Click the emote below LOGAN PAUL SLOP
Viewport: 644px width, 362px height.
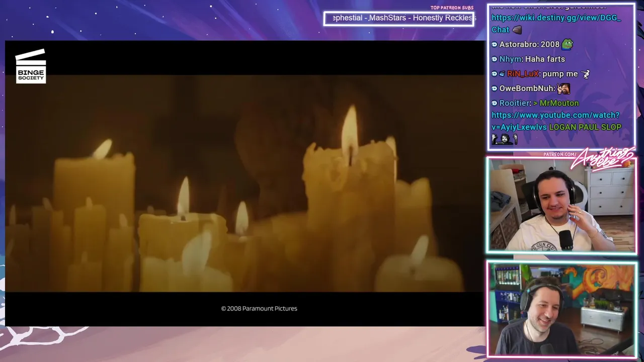[x=505, y=139]
